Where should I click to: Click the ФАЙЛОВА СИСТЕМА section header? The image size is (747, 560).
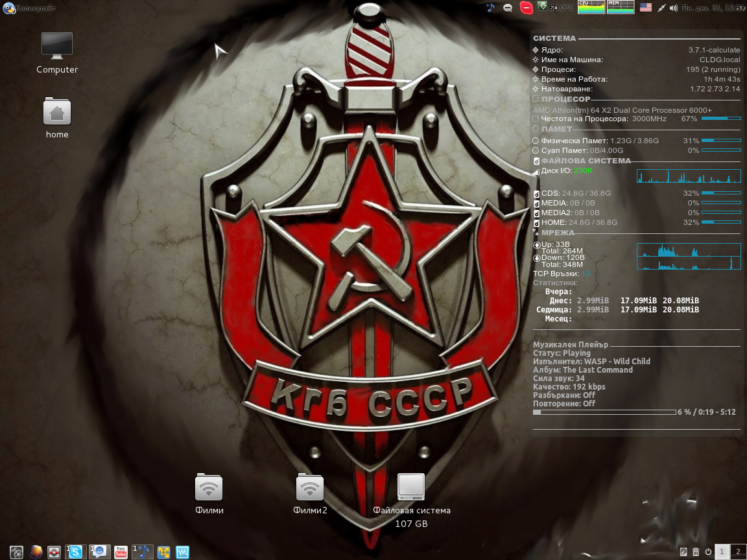(x=586, y=161)
